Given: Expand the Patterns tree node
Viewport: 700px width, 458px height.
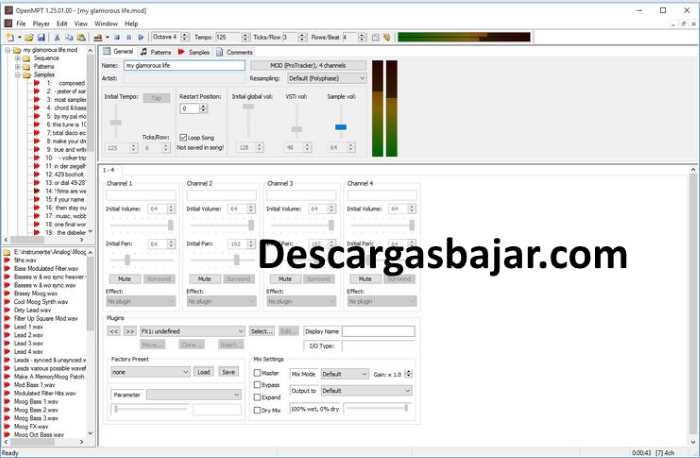Looking at the screenshot, I should coord(18,67).
